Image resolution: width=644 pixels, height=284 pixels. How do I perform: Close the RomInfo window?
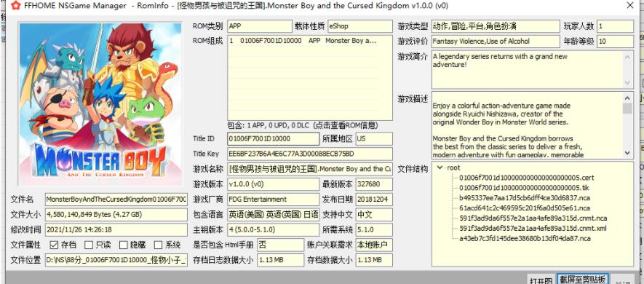pyautogui.click(x=630, y=5)
